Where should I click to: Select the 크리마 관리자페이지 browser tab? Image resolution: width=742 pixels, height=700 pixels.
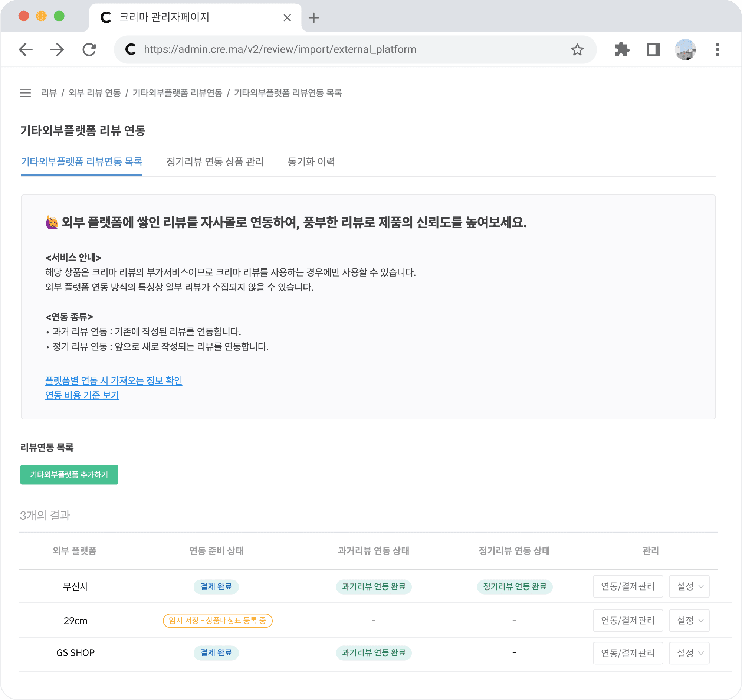tap(195, 17)
